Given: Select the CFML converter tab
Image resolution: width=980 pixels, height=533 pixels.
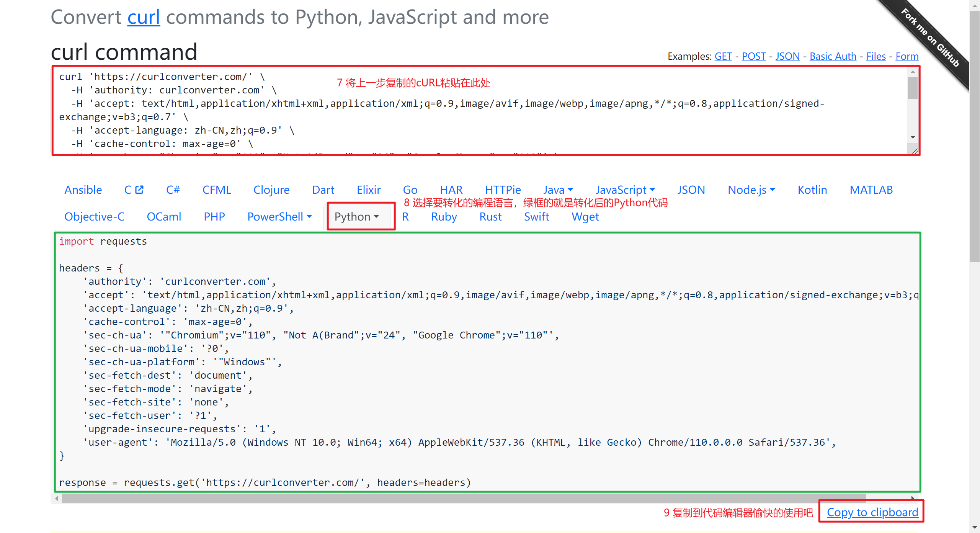Looking at the screenshot, I should [x=217, y=190].
